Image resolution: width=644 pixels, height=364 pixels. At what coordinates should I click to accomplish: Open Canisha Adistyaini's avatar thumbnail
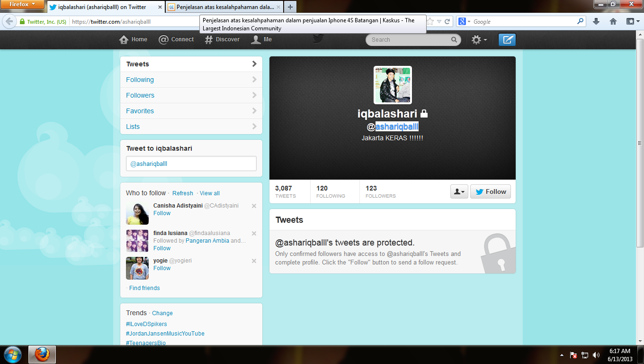point(137,213)
